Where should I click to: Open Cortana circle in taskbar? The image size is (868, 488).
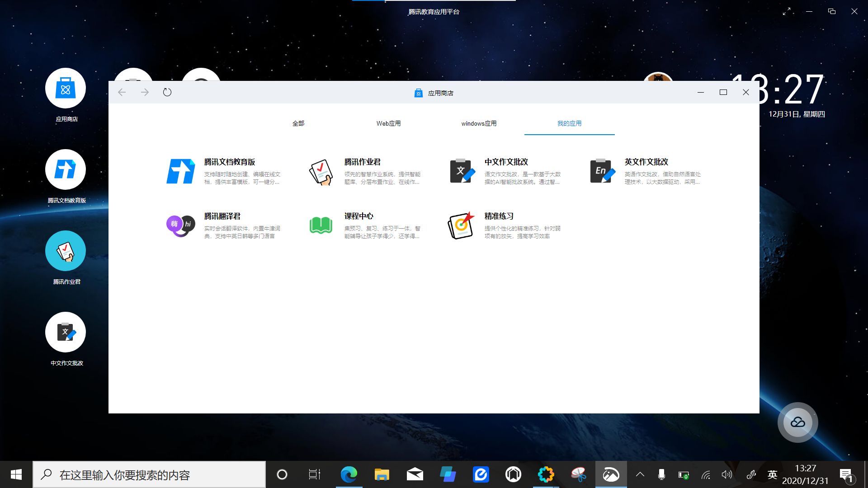[282, 474]
